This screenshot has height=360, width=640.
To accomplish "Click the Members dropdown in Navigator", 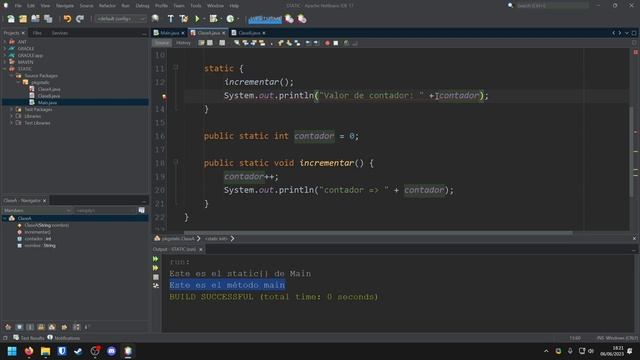I will (x=37, y=211).
